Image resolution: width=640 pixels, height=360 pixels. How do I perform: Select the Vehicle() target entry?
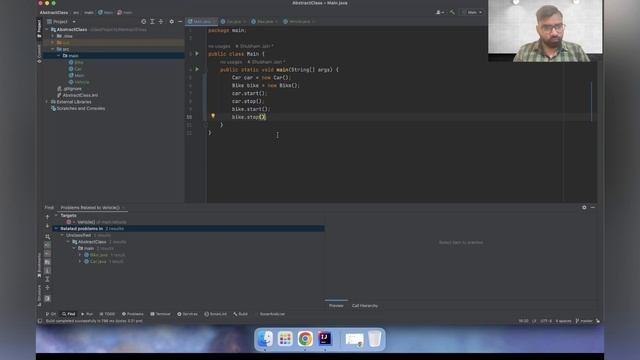coord(98,222)
